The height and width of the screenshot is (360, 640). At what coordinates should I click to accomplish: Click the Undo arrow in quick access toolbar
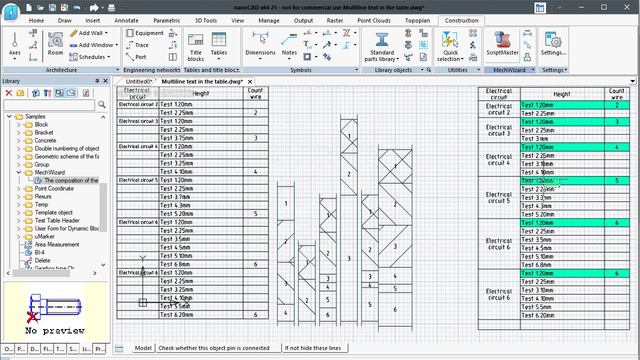click(77, 7)
